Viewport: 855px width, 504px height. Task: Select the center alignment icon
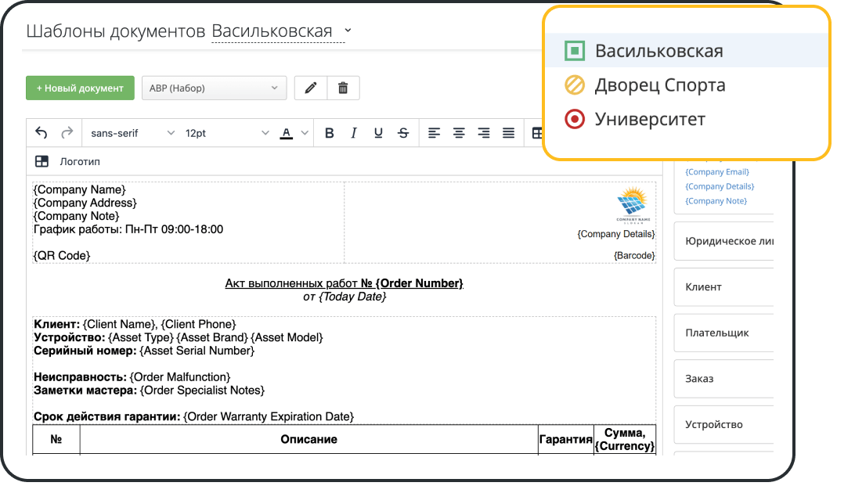(x=459, y=132)
